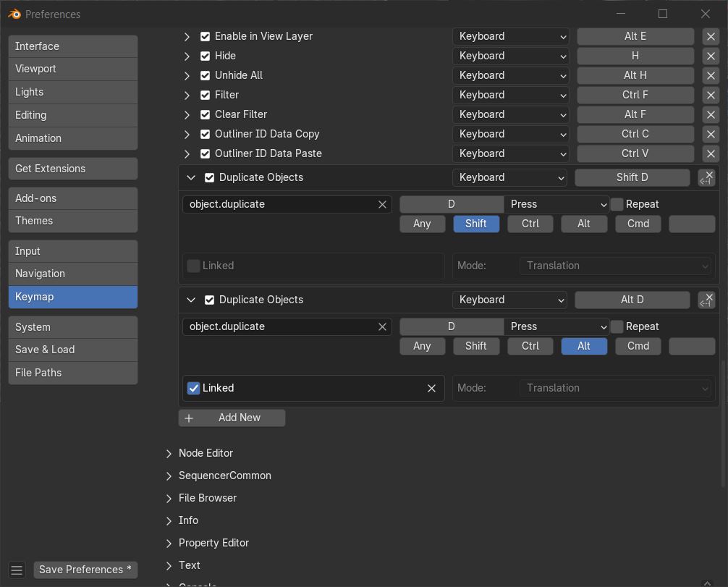The width and height of the screenshot is (728, 587).
Task: Remove the Outliner ID Data Paste item
Action: point(711,153)
